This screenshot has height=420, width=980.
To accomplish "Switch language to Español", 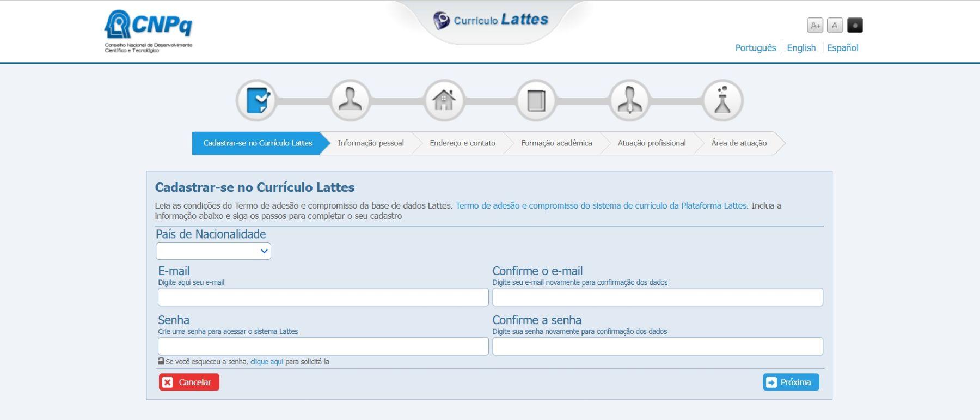I will (843, 48).
